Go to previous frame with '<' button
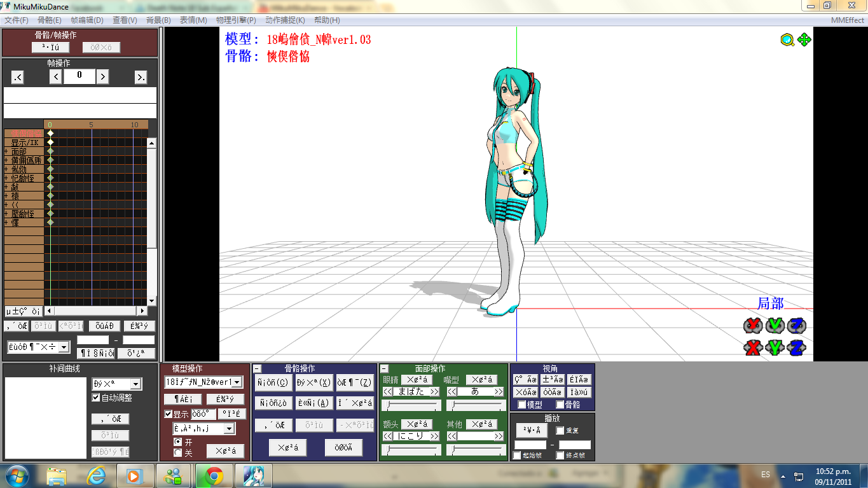Viewport: 868px width, 488px height. (x=56, y=77)
